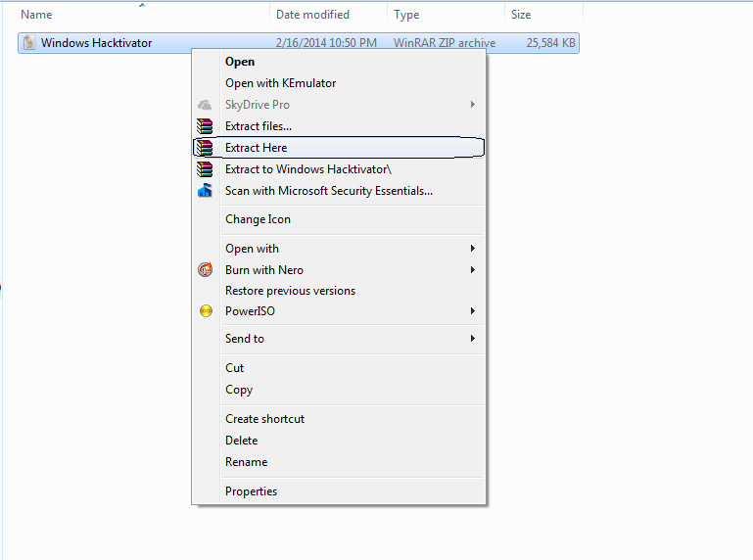Choose Change Icon menu entry

pos(339,219)
